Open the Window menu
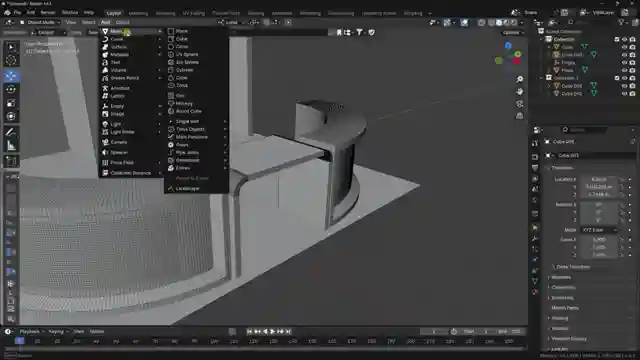Viewport: 640px width, 360px height. point(70,13)
